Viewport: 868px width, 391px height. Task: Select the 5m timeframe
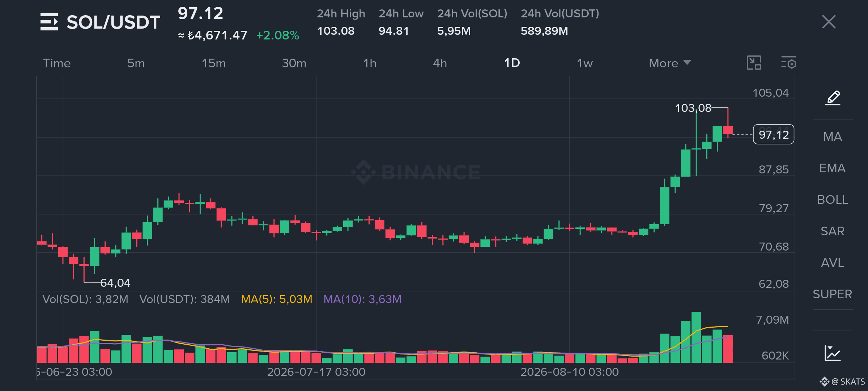(x=136, y=63)
